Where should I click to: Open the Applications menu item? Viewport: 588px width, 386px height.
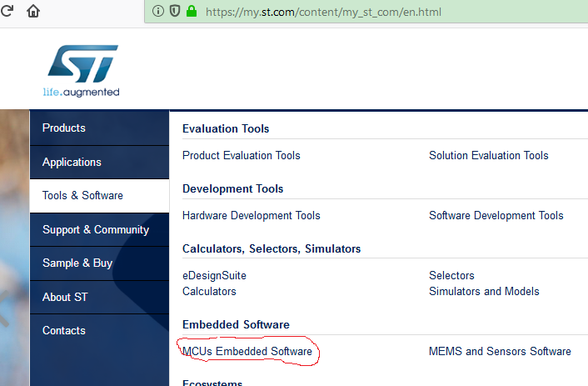pos(99,163)
